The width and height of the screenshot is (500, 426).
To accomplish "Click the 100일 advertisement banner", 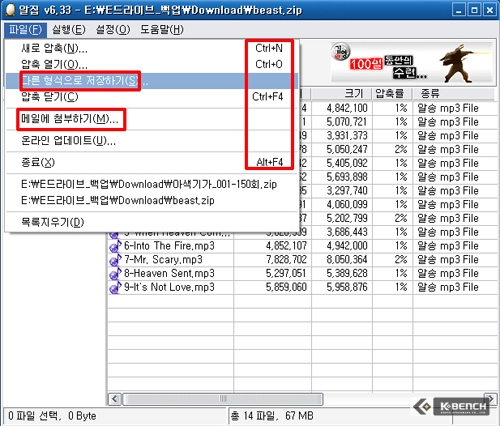I will 412,63.
